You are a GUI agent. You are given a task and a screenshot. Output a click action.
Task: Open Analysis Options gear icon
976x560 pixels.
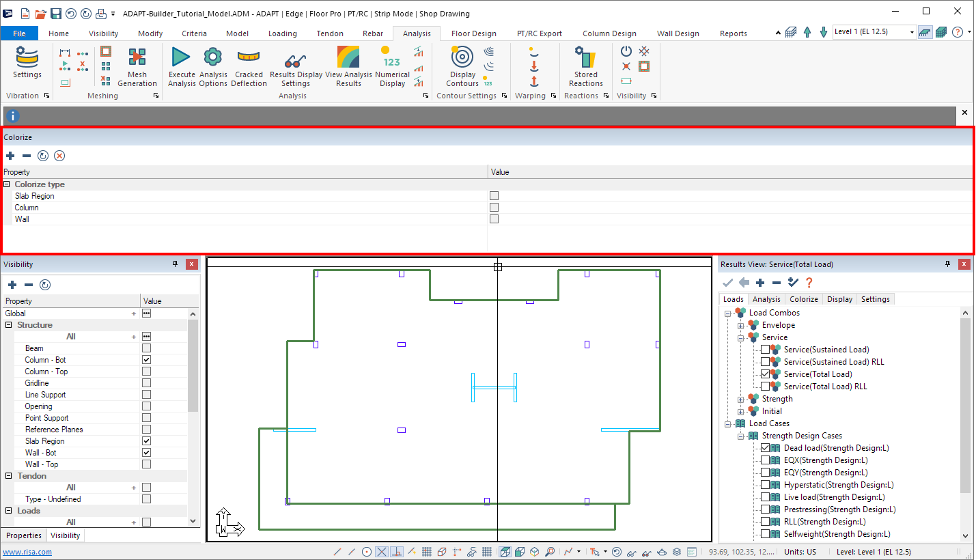point(213,58)
